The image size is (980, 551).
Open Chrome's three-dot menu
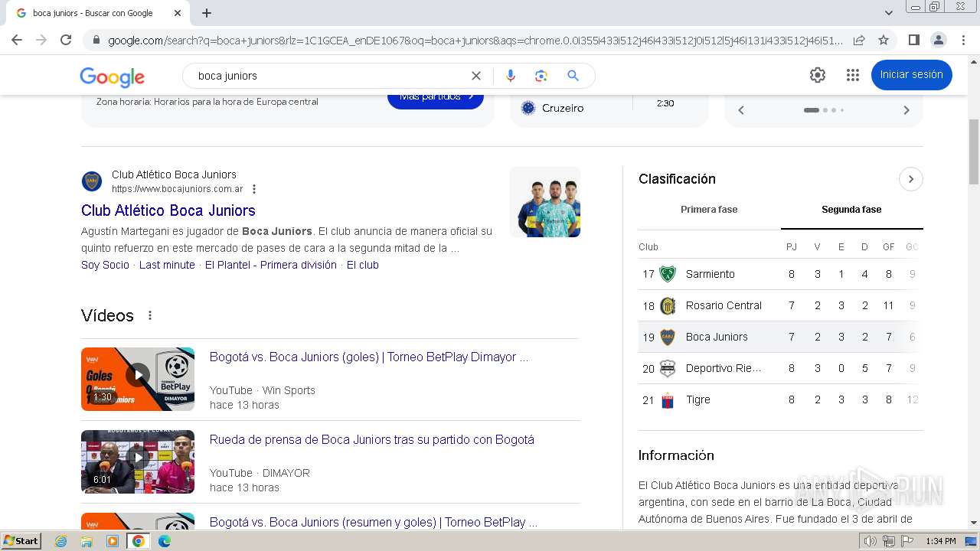tap(962, 40)
